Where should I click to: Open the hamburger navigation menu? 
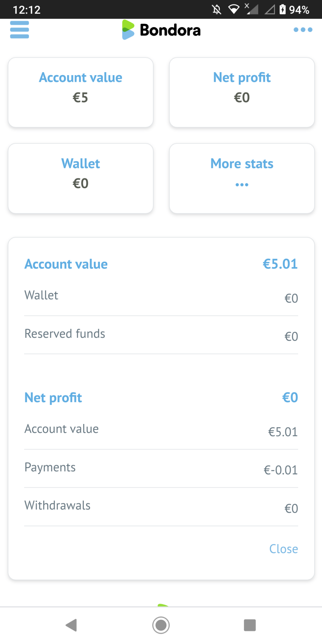[19, 30]
